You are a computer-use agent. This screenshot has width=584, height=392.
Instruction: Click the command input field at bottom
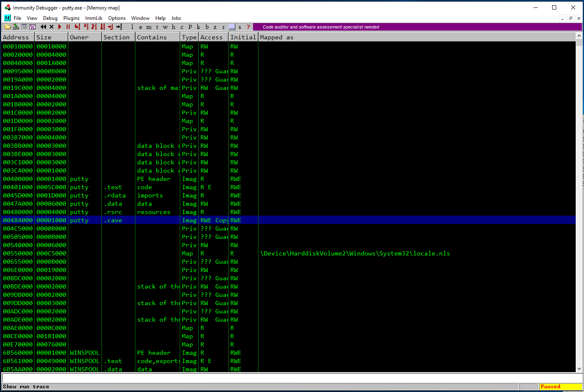pyautogui.click(x=292, y=378)
